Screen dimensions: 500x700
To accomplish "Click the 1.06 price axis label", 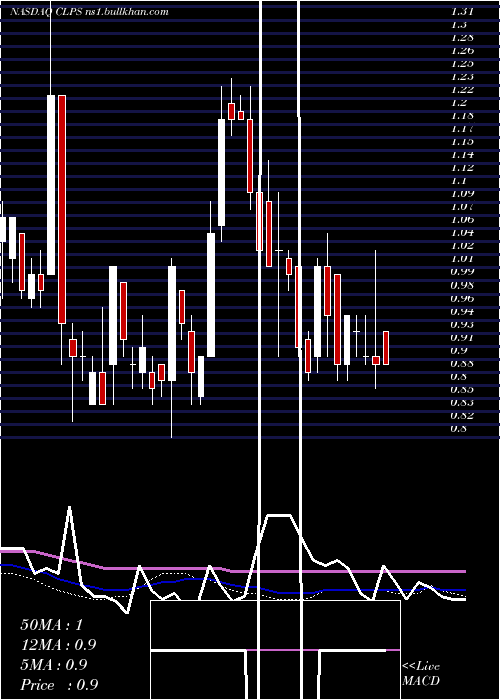I will pyautogui.click(x=462, y=220).
